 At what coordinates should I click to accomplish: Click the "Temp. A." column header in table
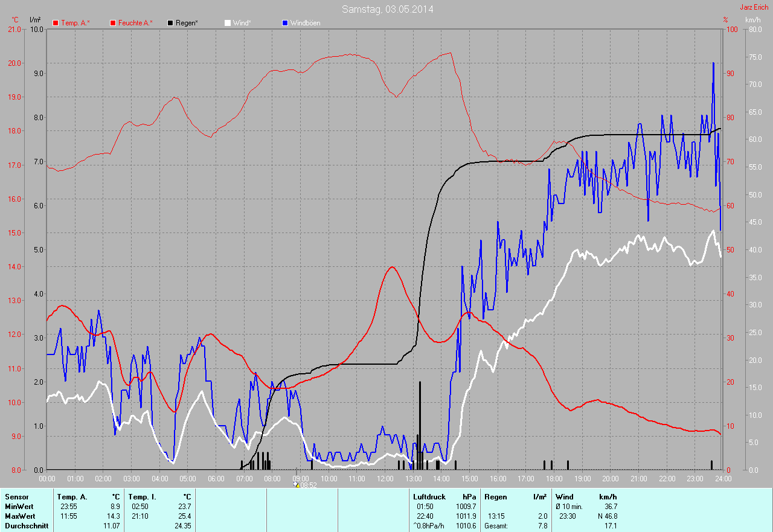click(72, 497)
